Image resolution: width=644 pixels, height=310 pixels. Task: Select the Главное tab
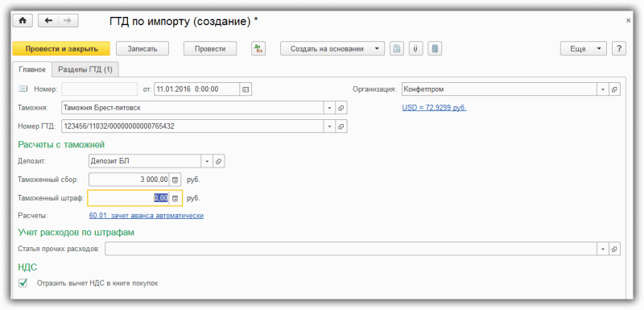32,69
